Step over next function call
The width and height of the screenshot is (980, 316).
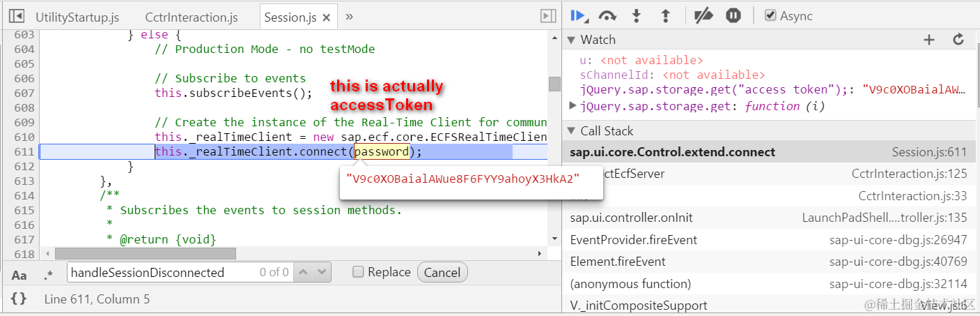[x=608, y=16]
